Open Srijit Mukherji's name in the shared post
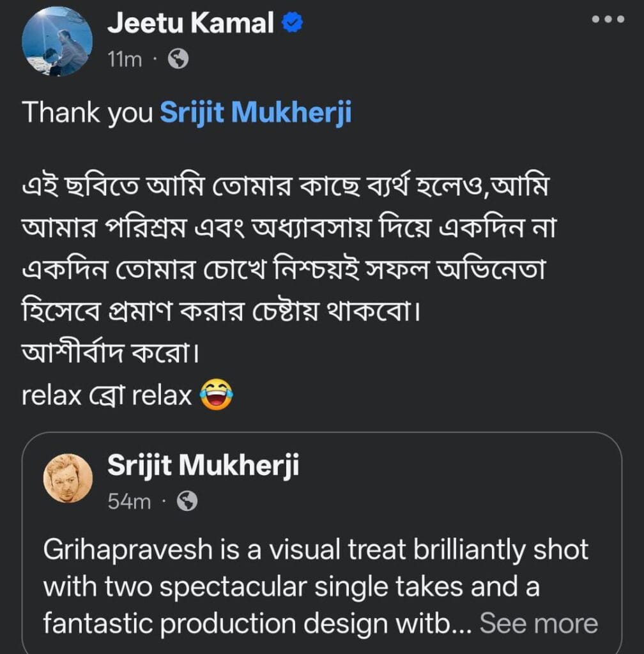644x654 pixels. point(203,467)
